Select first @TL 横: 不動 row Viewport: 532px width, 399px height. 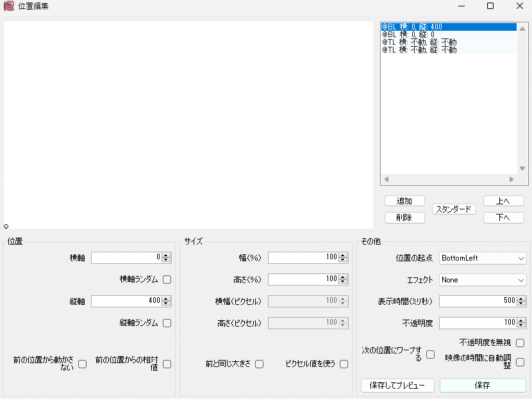tap(449, 42)
